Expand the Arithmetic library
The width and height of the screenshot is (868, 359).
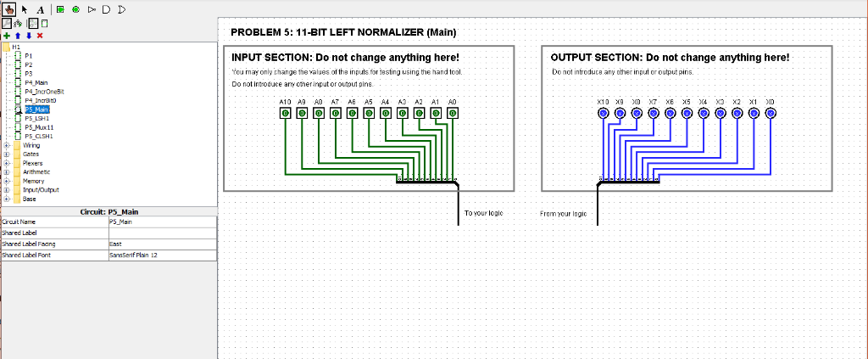coord(7,171)
